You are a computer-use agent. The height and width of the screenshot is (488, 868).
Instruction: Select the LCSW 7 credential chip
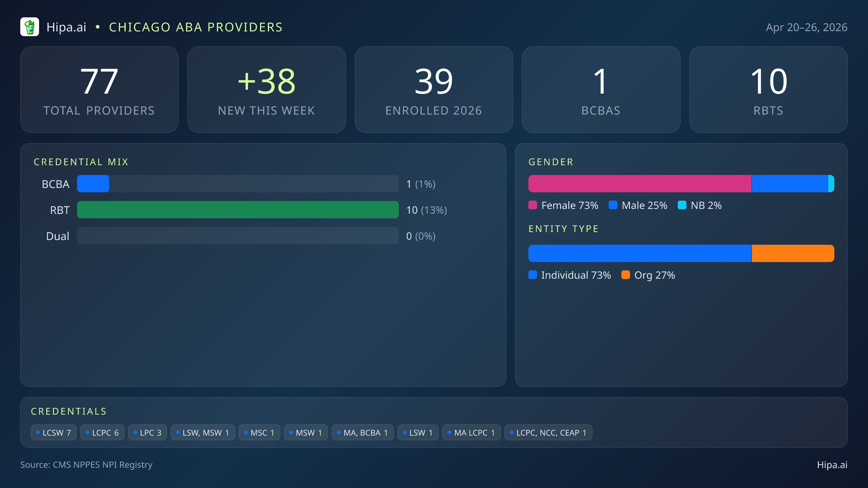(54, 433)
